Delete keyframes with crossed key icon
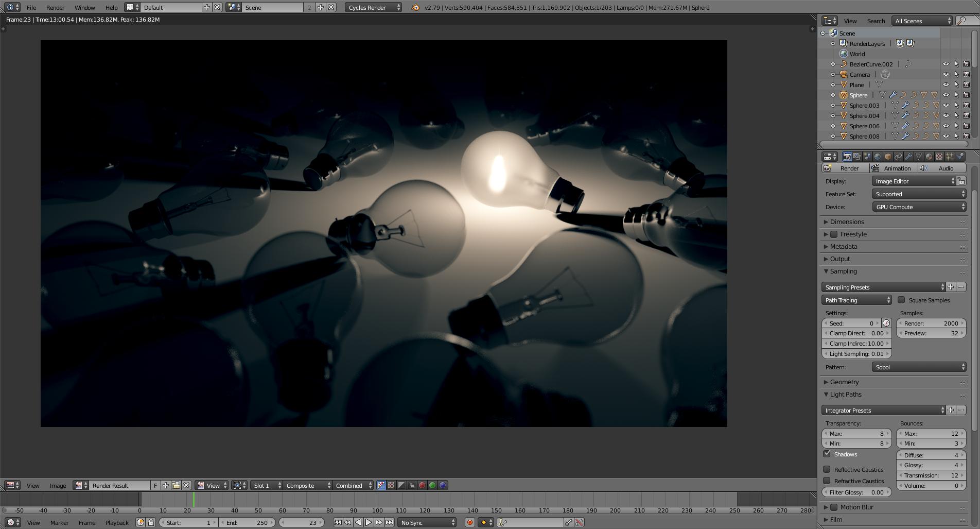The width and height of the screenshot is (980, 529). point(579,522)
